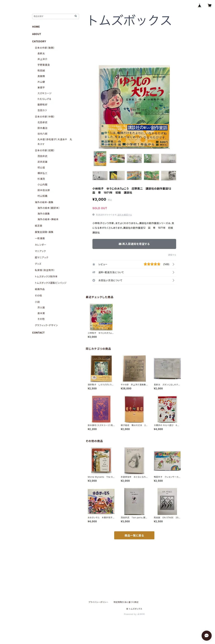The width and height of the screenshot is (215, 644).
Task: Click the tent-shaped shop icon
Action: pyautogui.click(x=199, y=6)
